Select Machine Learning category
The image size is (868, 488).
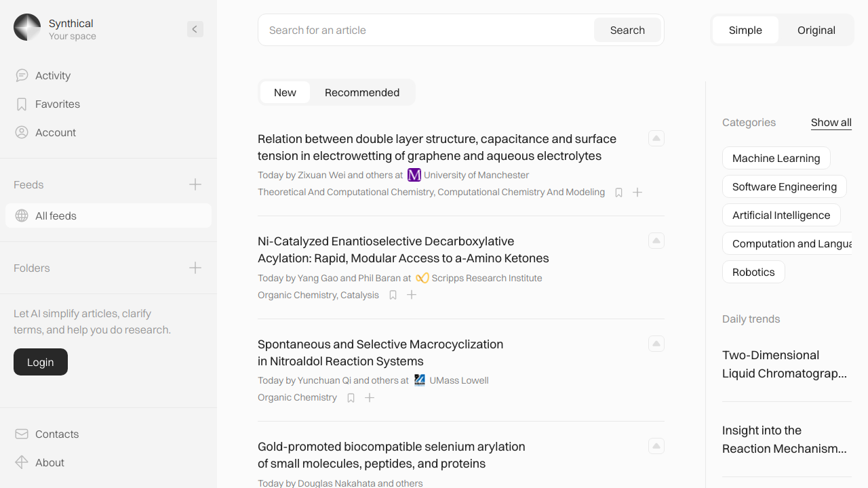(x=776, y=158)
